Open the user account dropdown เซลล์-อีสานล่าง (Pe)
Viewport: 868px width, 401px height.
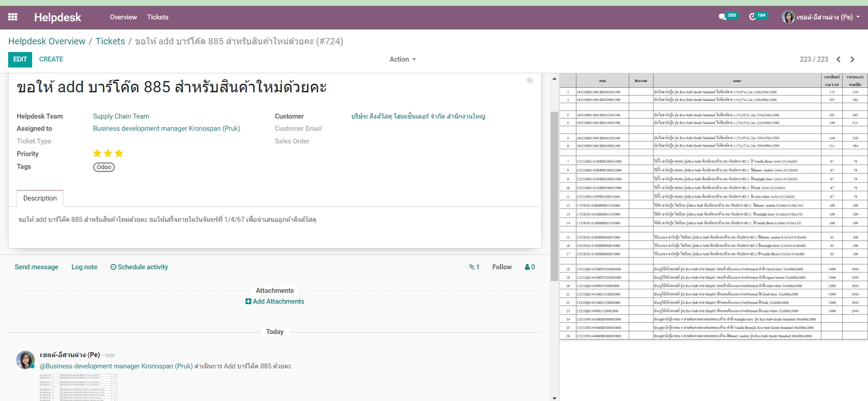click(x=827, y=17)
